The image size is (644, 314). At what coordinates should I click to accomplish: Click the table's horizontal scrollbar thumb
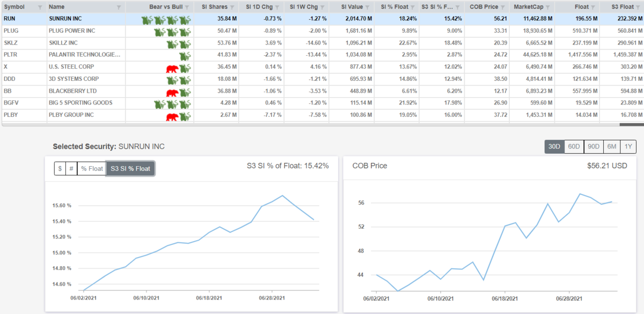coord(631,125)
